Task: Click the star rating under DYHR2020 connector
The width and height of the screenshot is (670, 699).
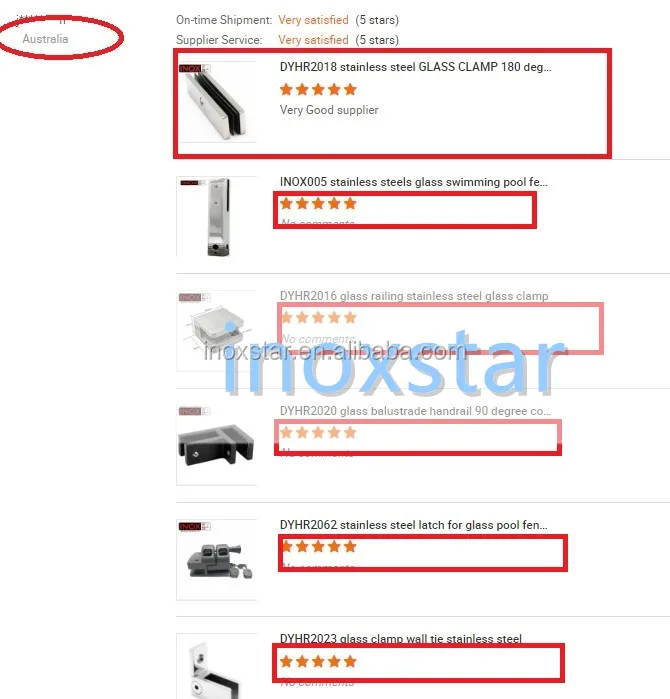Action: click(x=318, y=432)
